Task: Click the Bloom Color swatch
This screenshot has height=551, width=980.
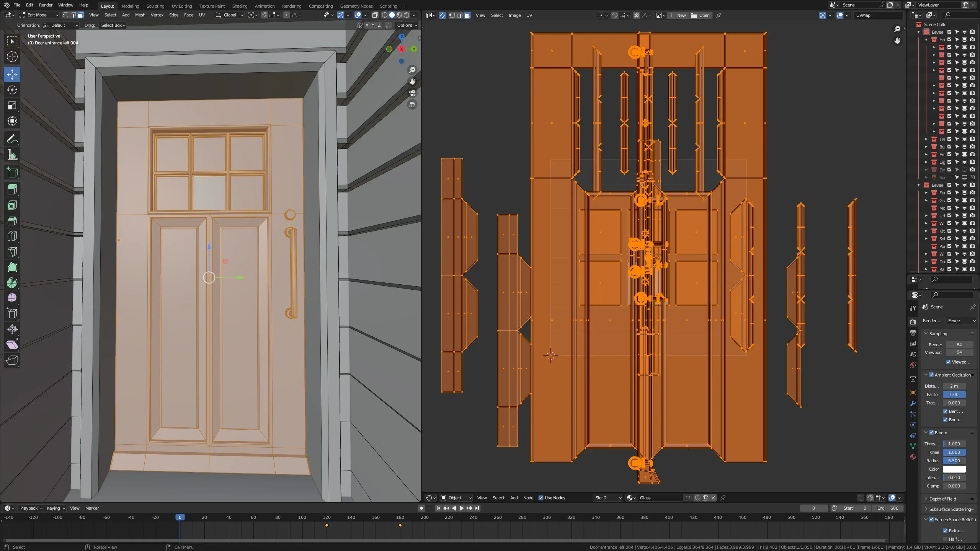Action: pos(954,469)
